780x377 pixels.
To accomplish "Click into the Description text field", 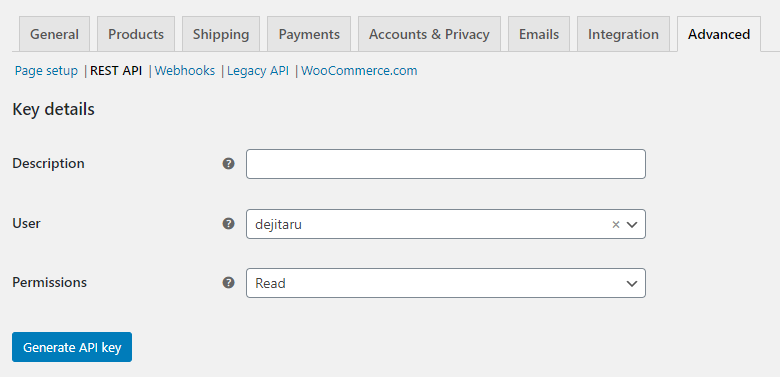I will click(446, 164).
